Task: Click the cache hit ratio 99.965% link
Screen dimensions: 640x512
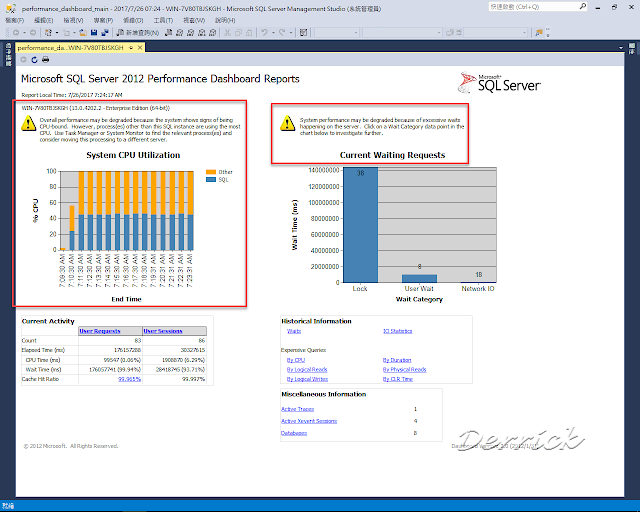Action: coord(129,379)
